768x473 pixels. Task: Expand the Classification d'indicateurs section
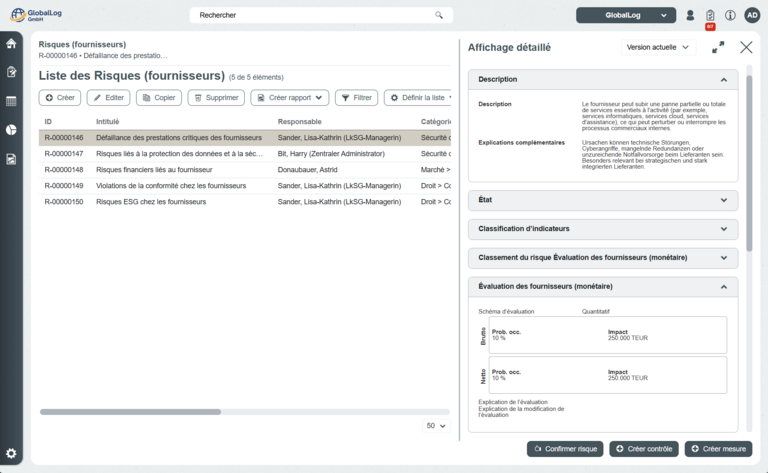point(602,229)
